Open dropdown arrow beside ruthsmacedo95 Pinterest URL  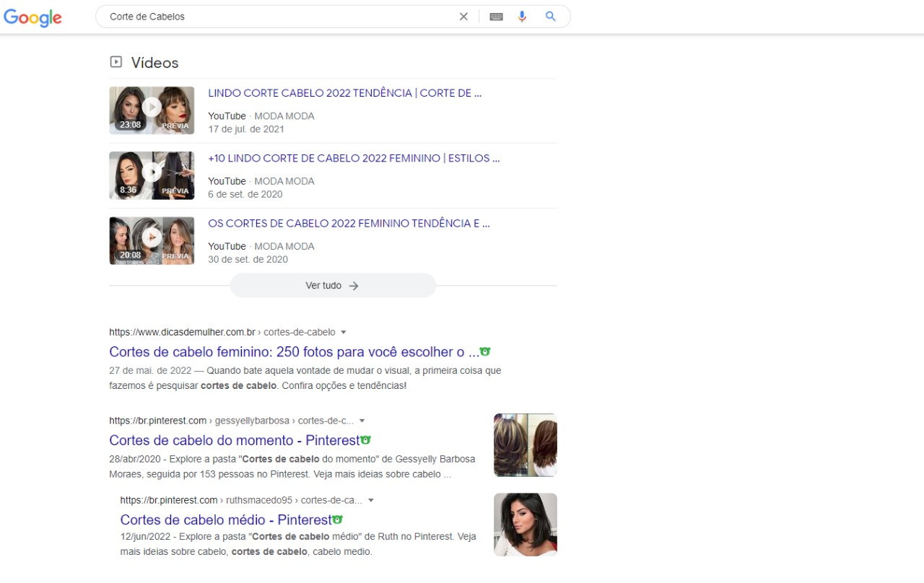(x=370, y=500)
